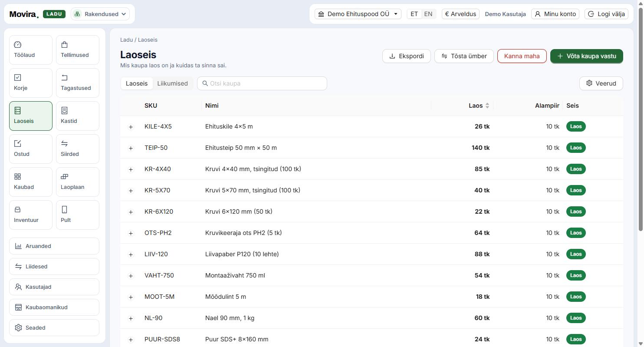This screenshot has height=347, width=644.
Task: Switch language to ET
Action: 414,14
